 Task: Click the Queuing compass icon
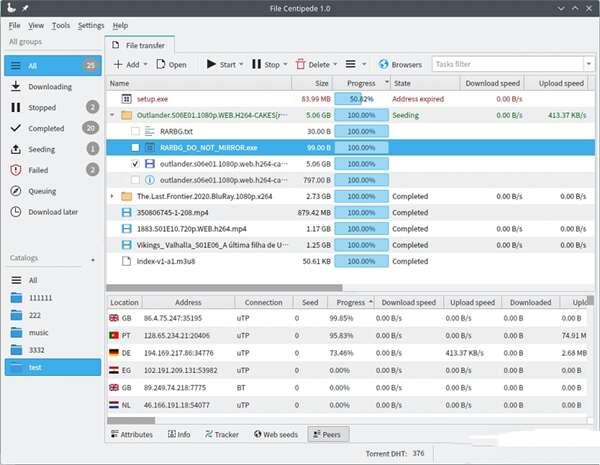click(x=16, y=191)
